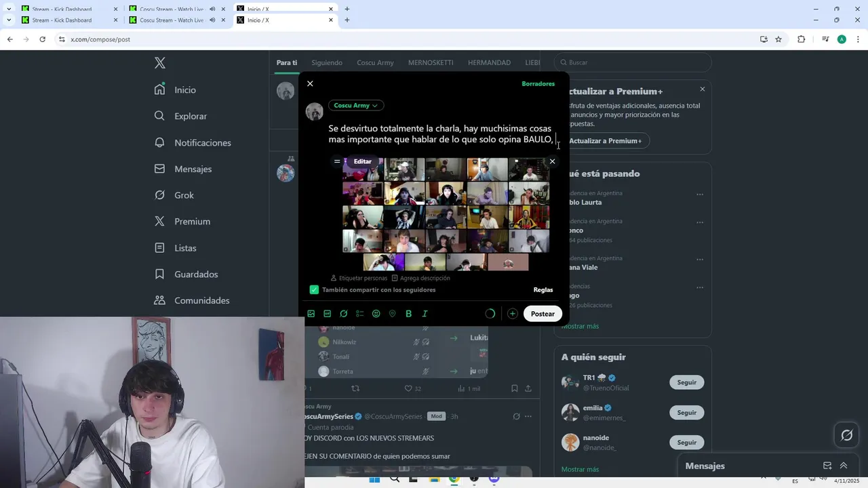Screen dimensions: 868x488
Task: Apply italic formatting in composer
Action: tap(425, 314)
